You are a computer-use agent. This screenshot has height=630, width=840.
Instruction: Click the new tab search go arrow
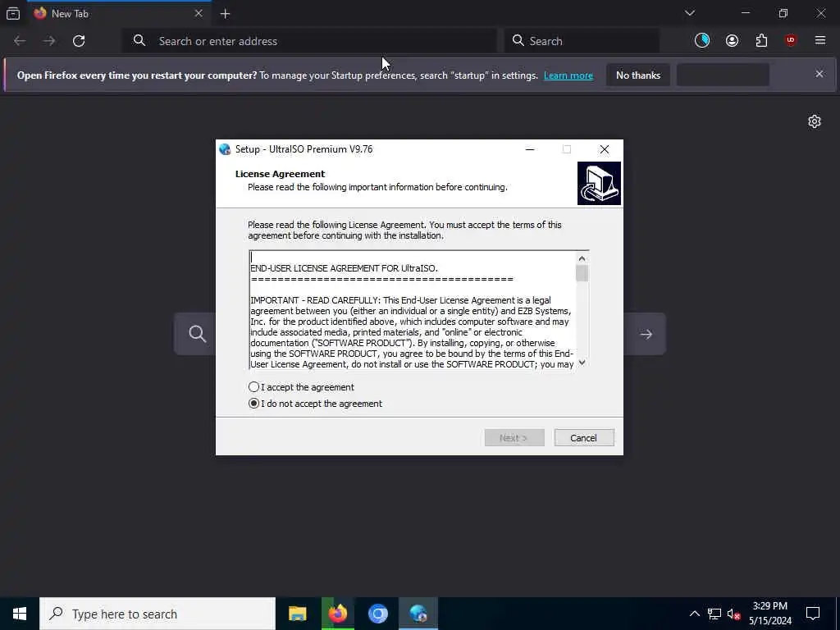(646, 334)
